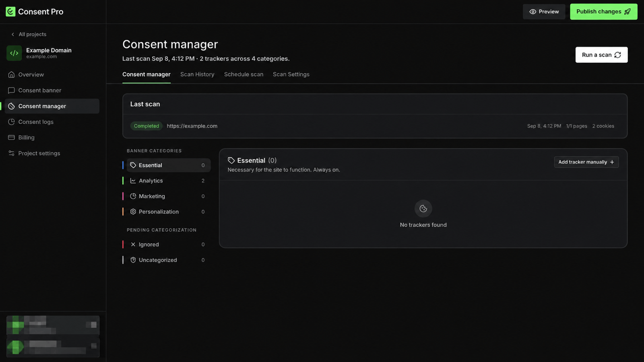Viewport: 644px width, 362px height.
Task: Click the Consent logs pie icon
Action: point(11,122)
